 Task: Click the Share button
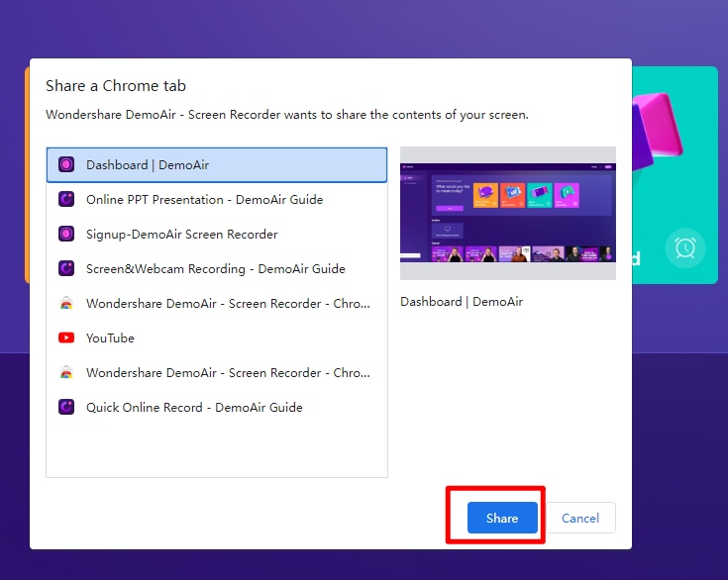[x=502, y=518]
